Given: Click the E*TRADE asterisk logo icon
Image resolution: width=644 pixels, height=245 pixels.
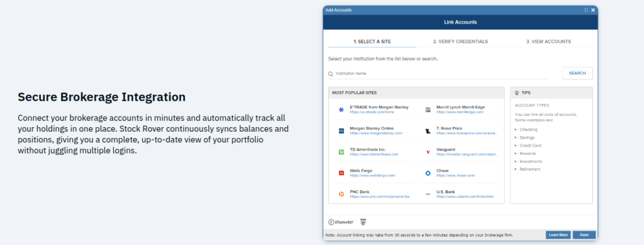Looking at the screenshot, I should (341, 110).
